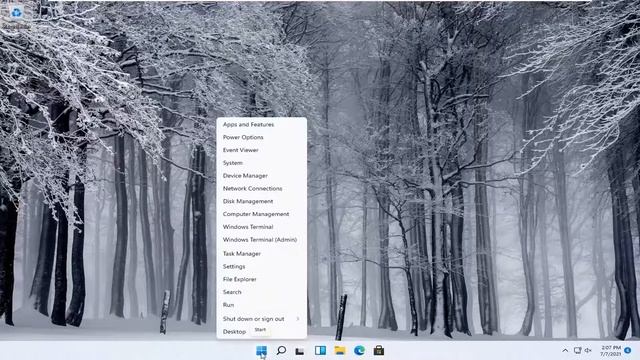Choose Settings in the context menu
Screen dimensions: 640x360
tap(262, 267)
